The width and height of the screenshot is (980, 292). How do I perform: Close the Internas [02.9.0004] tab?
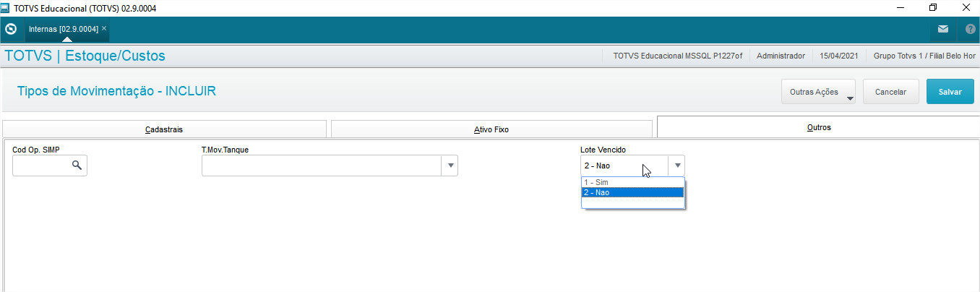(x=104, y=28)
